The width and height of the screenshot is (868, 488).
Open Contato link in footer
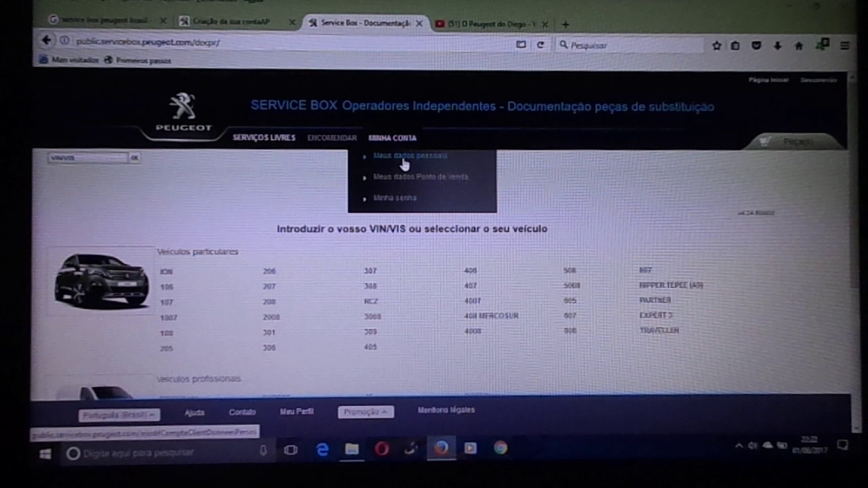click(242, 412)
